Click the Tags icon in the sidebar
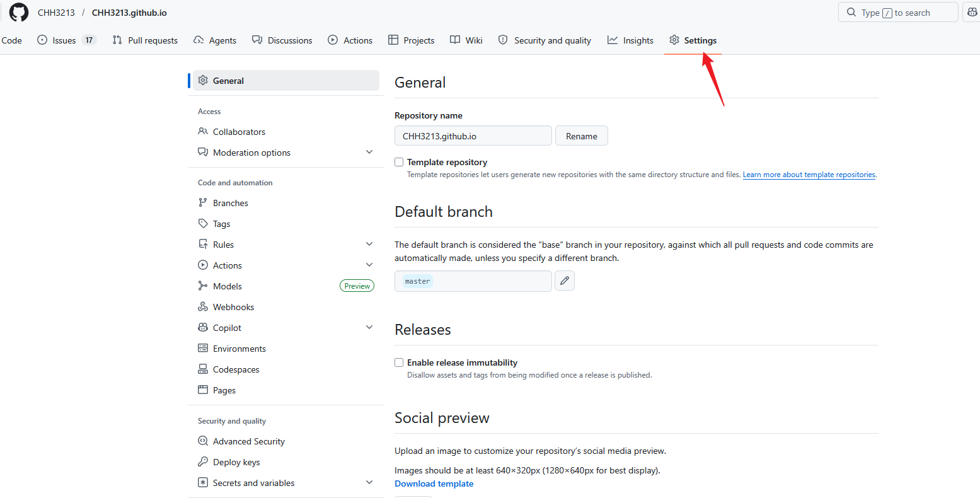Viewport: 980px width, 498px height. 203,224
